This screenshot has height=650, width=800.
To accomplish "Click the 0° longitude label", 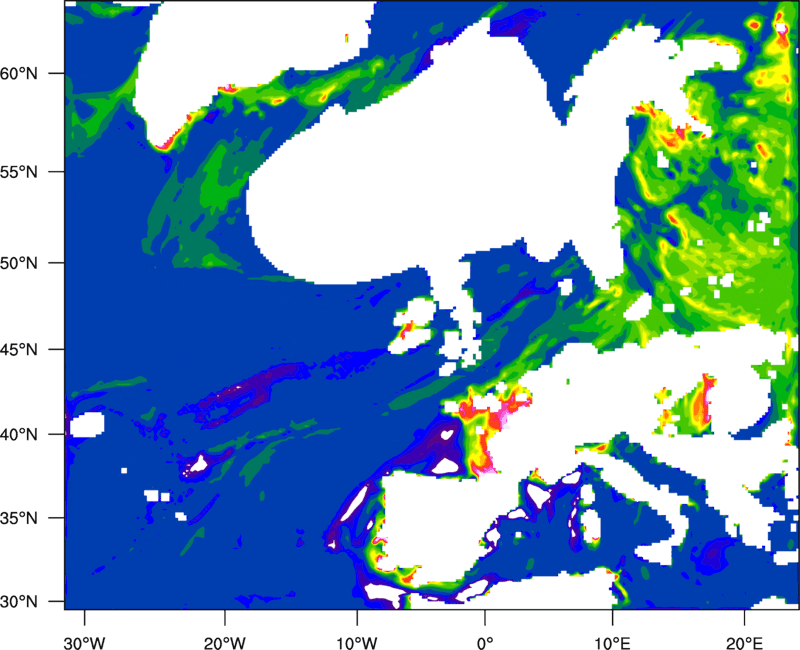I will (x=485, y=643).
